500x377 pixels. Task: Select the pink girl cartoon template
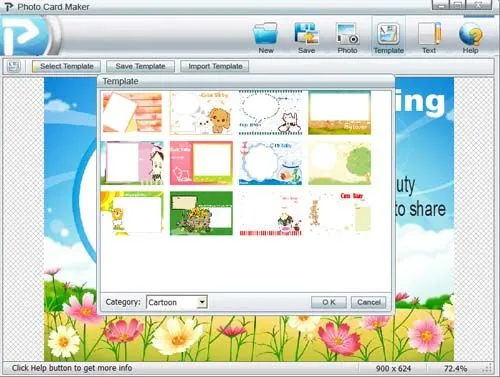click(132, 163)
